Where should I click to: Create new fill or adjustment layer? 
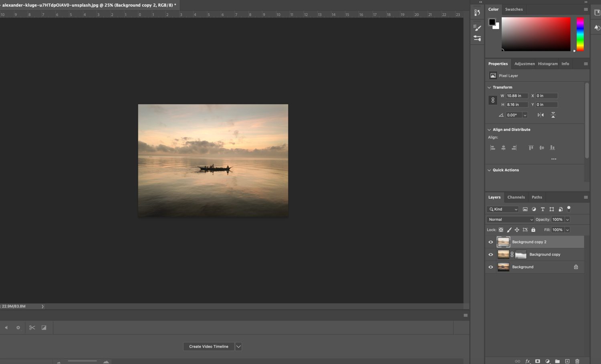pyautogui.click(x=547, y=361)
